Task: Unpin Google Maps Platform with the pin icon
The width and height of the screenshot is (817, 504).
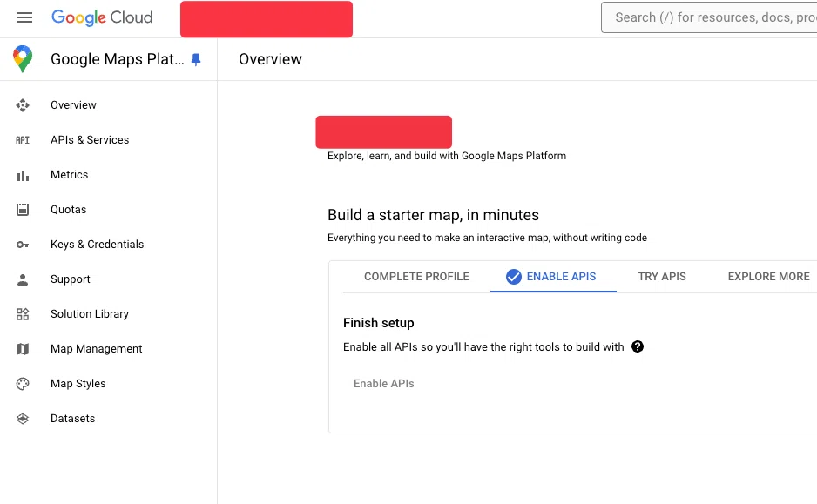Action: tap(196, 59)
